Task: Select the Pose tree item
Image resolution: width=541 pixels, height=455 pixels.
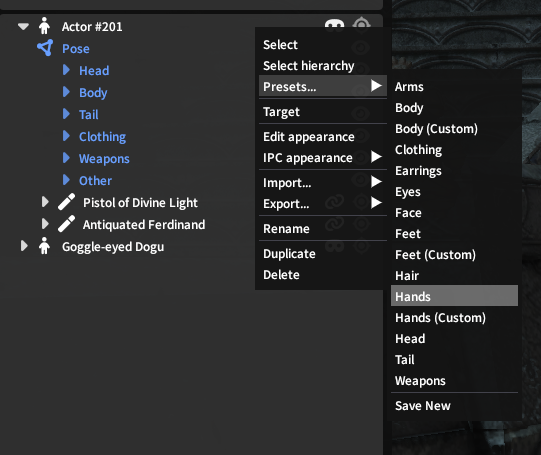Action: tap(76, 49)
